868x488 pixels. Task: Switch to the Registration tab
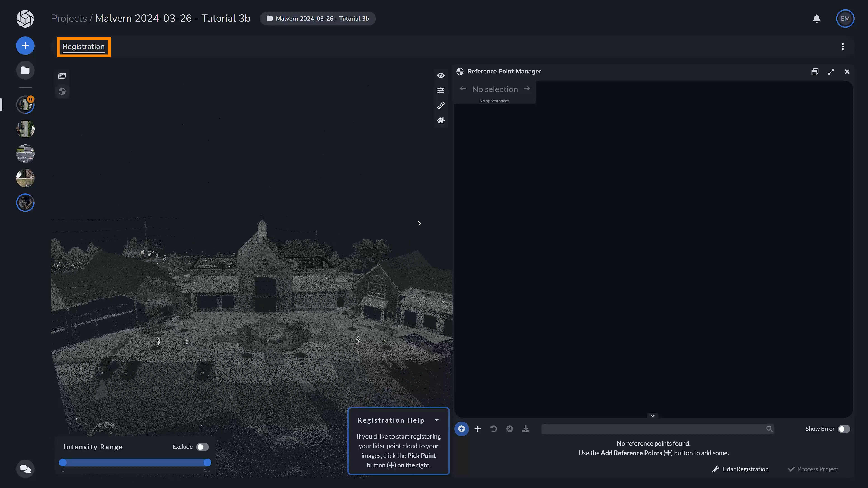(83, 47)
